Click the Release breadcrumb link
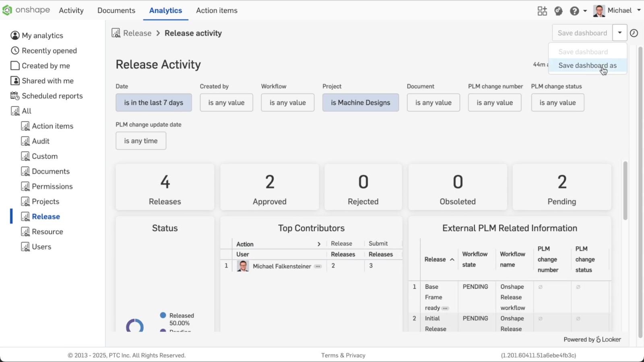 (x=137, y=33)
